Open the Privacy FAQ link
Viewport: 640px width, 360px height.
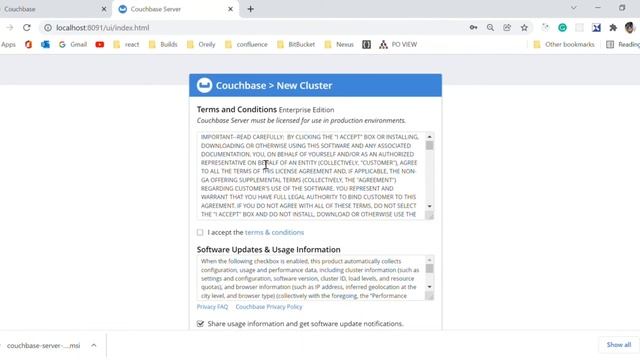point(212,307)
